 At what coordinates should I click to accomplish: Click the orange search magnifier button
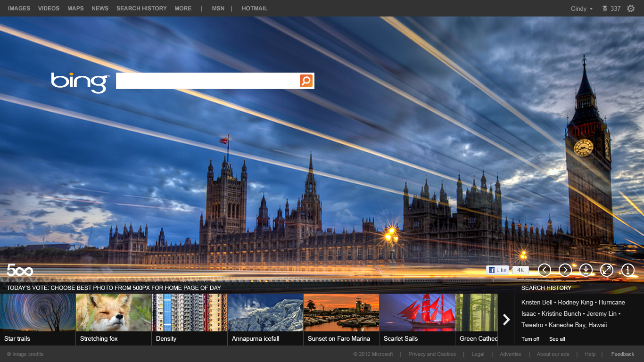tap(306, 81)
